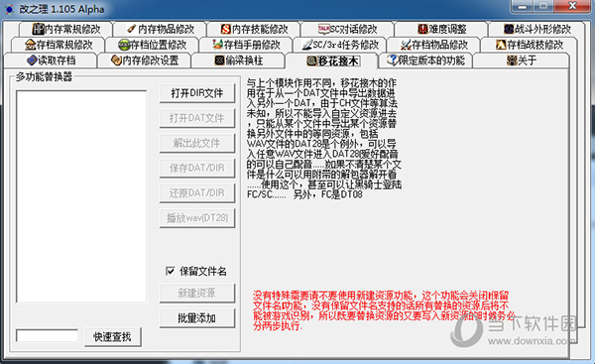
Task: Open the 存档位置修改 tab
Action: point(153,45)
